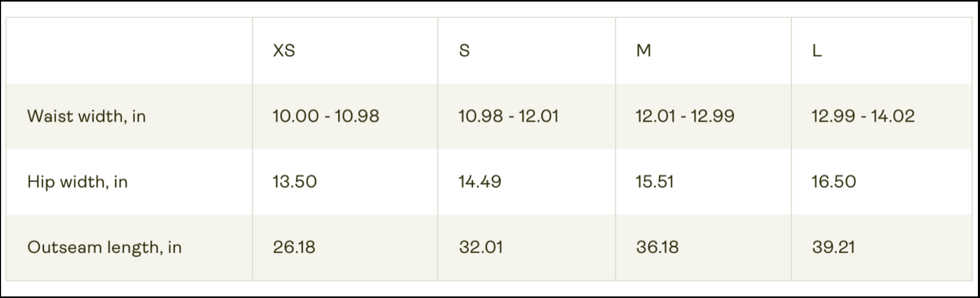
Task: Click the 'Outseam length, in' row label
Action: [104, 247]
